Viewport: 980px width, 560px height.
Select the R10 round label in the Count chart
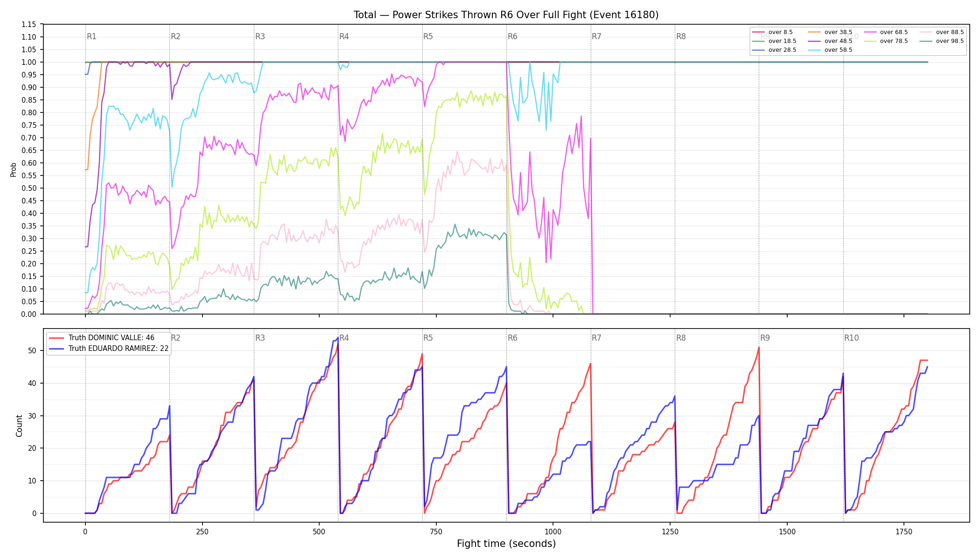[x=851, y=338]
